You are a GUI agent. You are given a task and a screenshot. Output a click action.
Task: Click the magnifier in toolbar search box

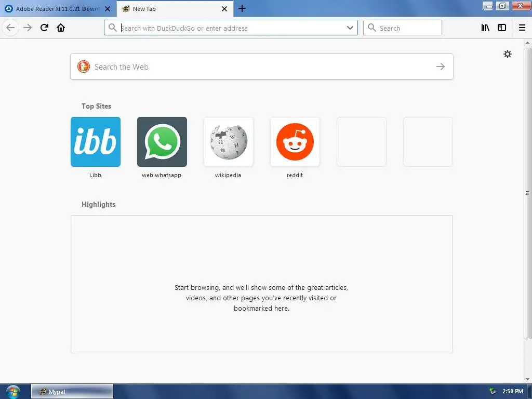pos(372,28)
